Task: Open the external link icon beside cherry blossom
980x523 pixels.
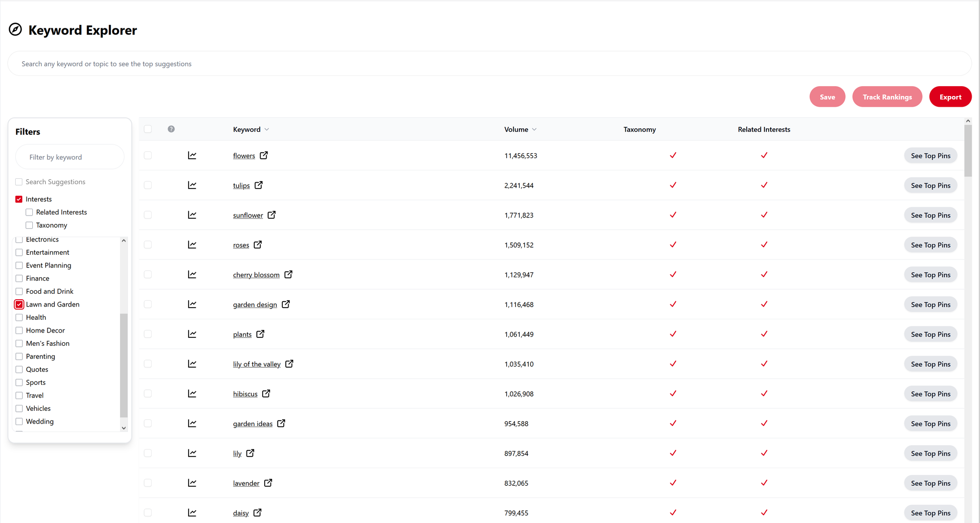Action: point(289,275)
